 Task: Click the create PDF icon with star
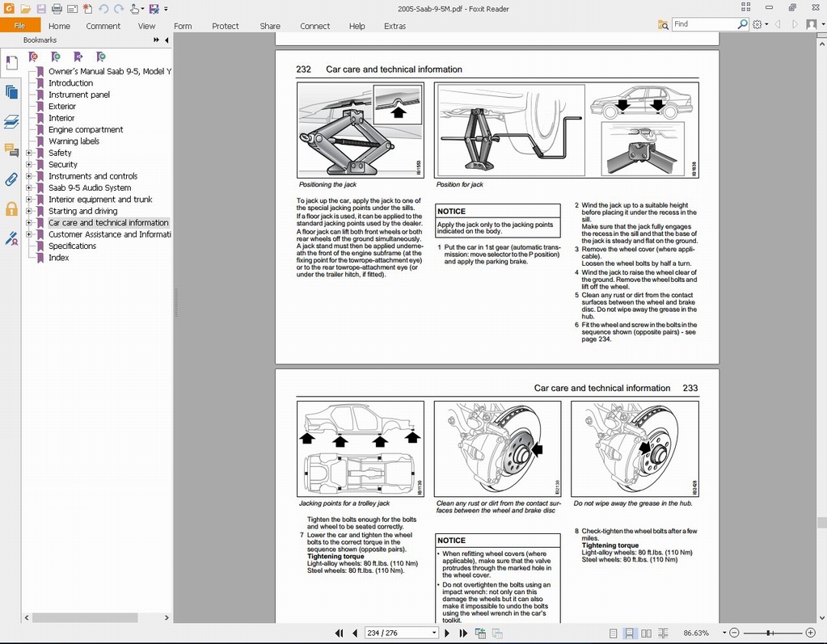[88, 9]
